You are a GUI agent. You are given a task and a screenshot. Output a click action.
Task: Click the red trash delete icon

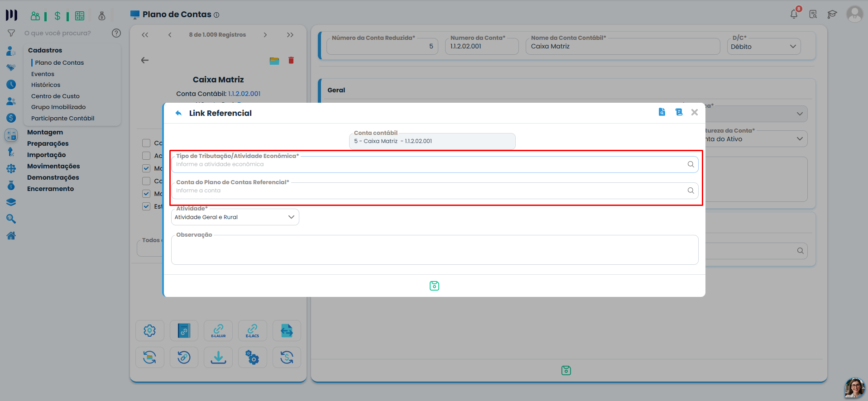coord(291,60)
